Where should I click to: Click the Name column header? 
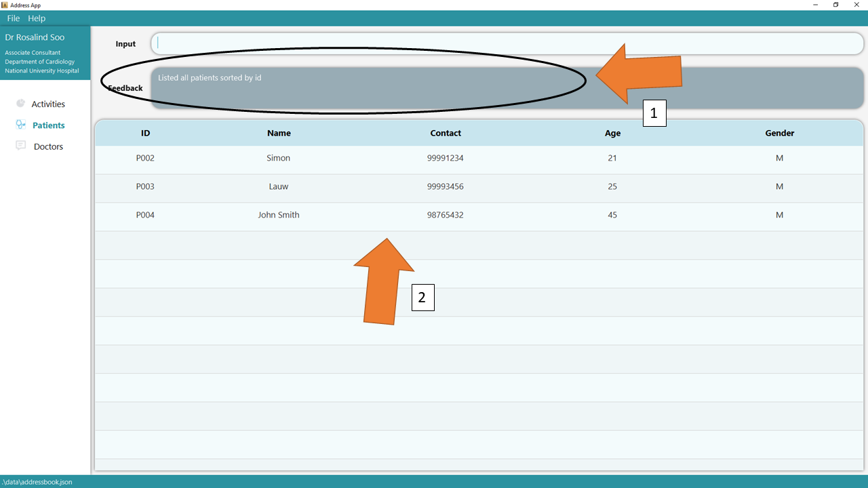point(279,134)
